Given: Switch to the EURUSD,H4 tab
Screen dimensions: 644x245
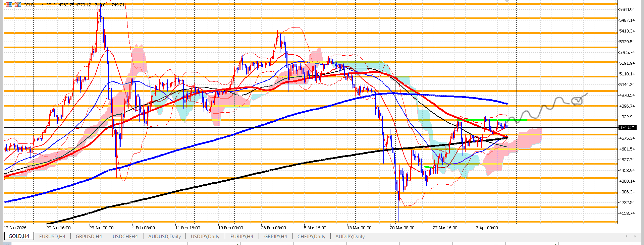Looking at the screenshot, I should 52,236.
